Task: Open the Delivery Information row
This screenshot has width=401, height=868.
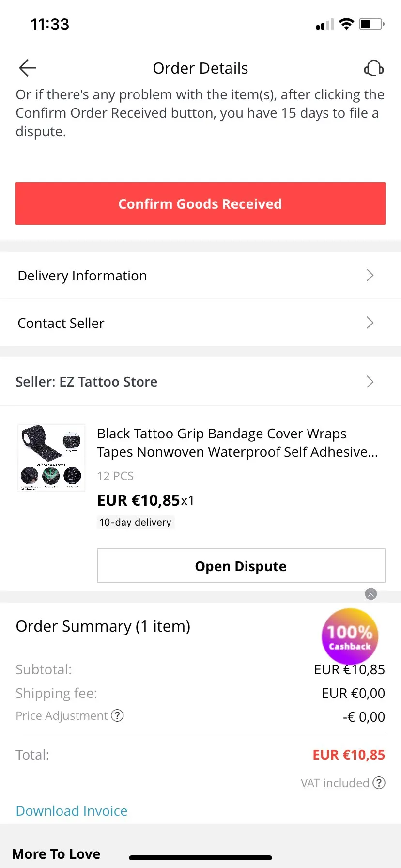Action: click(x=200, y=275)
